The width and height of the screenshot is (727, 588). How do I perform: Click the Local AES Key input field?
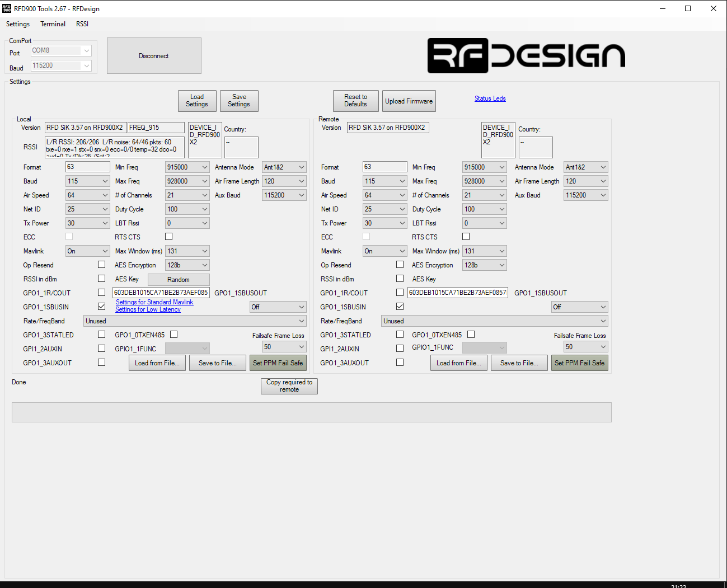pos(161,293)
